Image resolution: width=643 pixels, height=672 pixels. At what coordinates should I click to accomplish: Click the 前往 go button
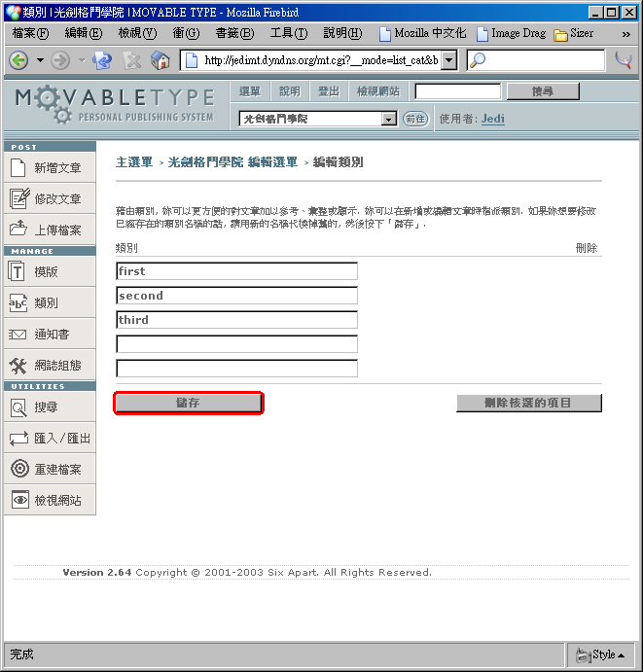(x=415, y=119)
